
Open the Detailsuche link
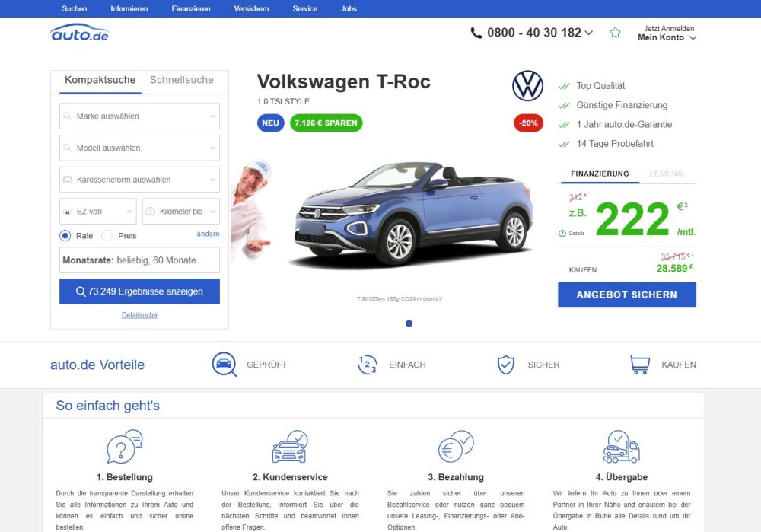pos(139,315)
